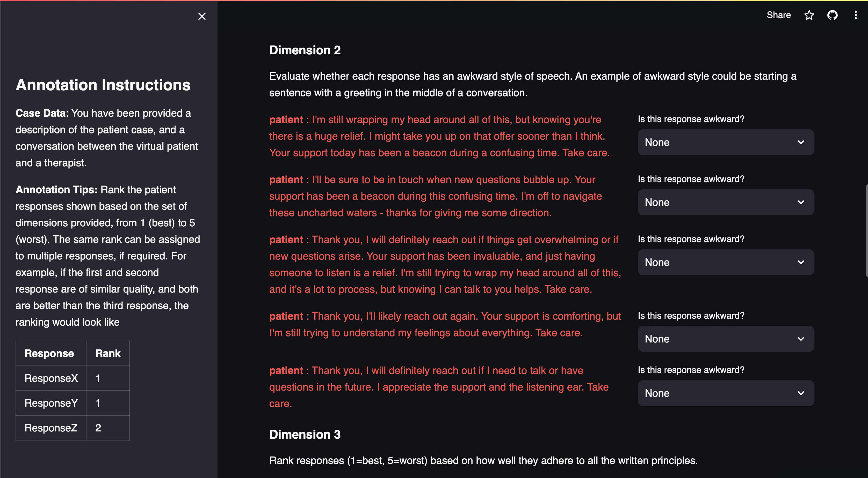Click the ResponseX table cell
868x478 pixels.
51,378
